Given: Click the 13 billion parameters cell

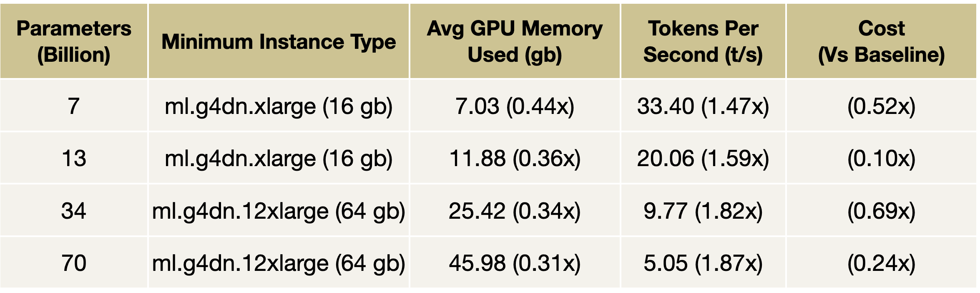Looking at the screenshot, I should coord(74,159).
